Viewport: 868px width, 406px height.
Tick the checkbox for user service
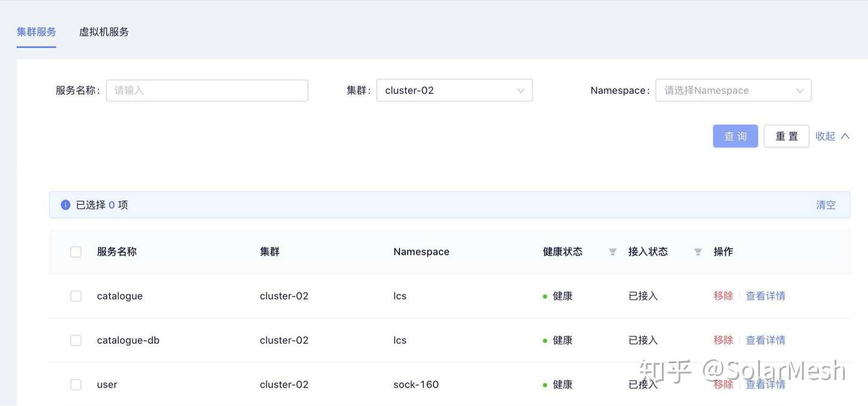76,384
